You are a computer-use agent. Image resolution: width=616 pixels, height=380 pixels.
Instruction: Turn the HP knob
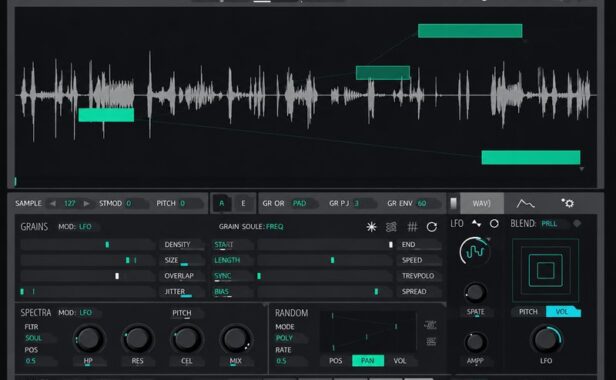(x=88, y=339)
